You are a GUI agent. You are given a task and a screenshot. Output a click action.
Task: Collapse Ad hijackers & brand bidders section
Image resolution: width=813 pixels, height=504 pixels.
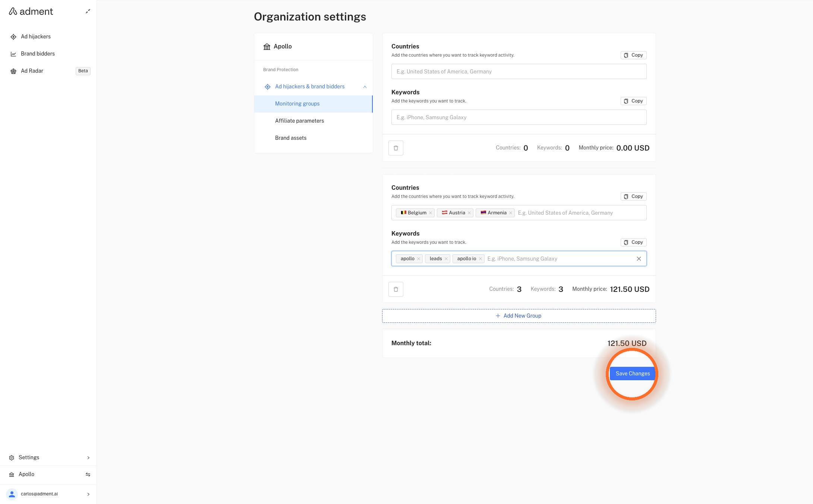pyautogui.click(x=365, y=87)
